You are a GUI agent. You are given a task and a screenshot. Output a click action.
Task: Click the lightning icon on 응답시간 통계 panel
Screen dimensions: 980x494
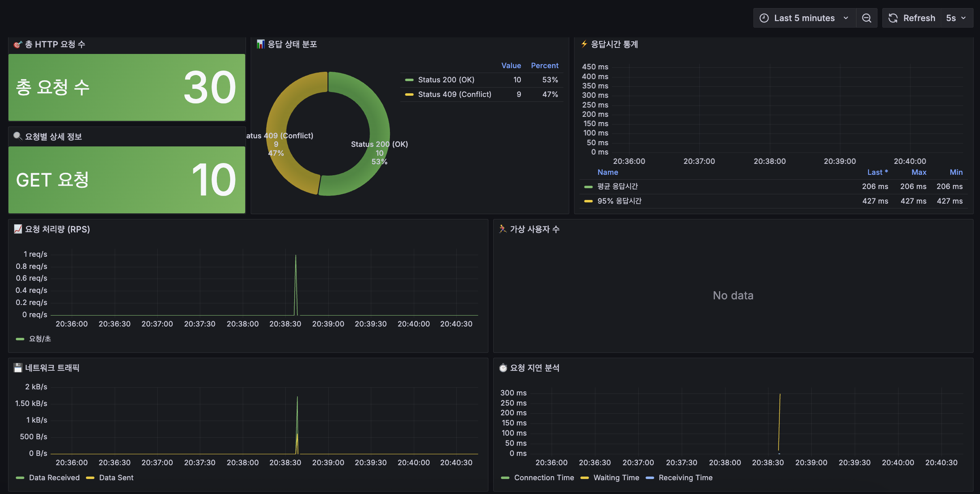tap(584, 44)
